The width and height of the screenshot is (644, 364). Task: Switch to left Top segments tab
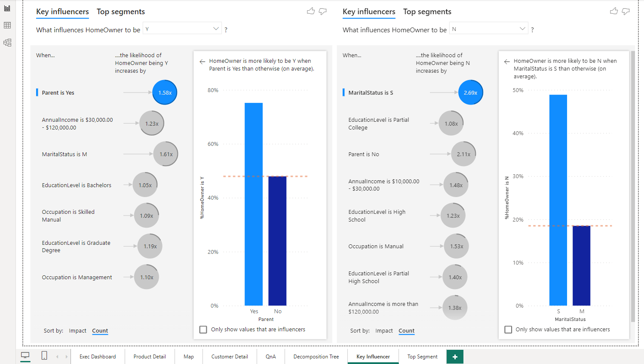click(x=120, y=12)
